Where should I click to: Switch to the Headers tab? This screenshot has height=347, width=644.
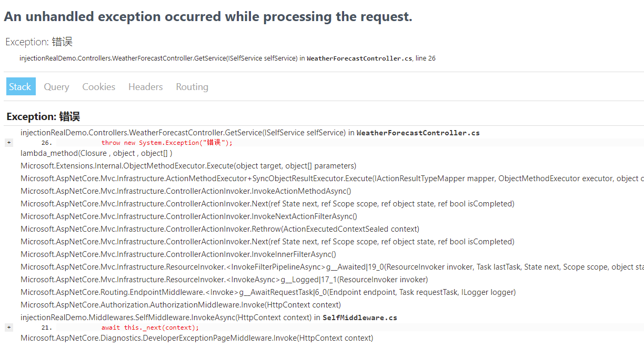145,86
